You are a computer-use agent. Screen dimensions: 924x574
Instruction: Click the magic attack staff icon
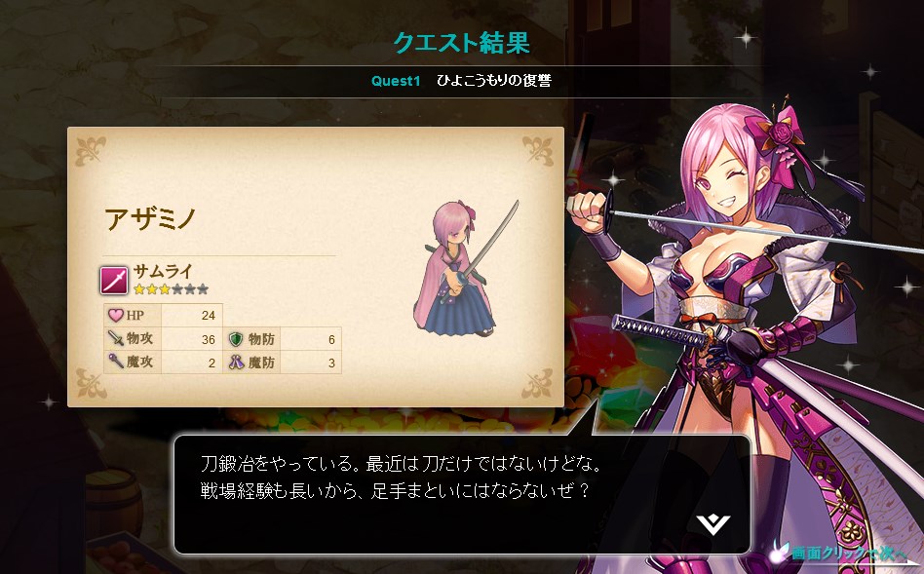coord(115,362)
